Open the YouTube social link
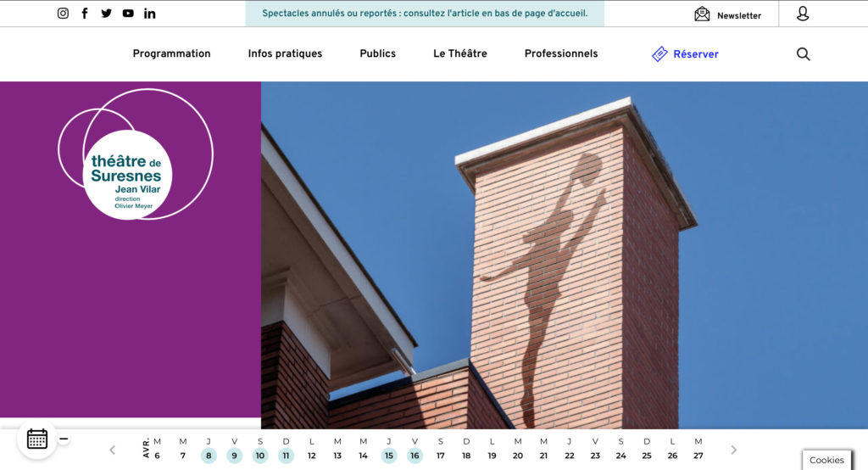 [x=128, y=14]
